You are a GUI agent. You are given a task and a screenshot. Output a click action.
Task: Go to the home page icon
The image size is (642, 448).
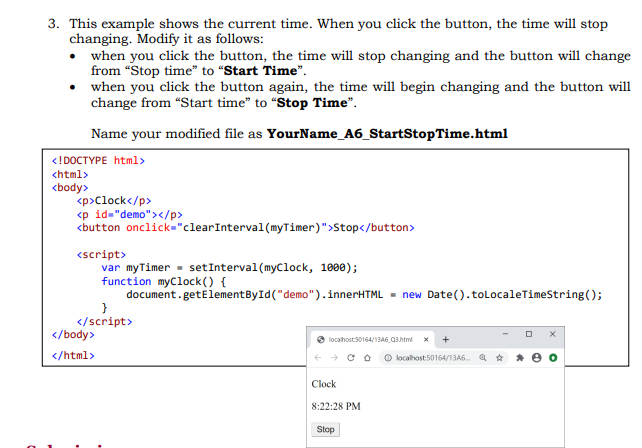pyautogui.click(x=367, y=357)
